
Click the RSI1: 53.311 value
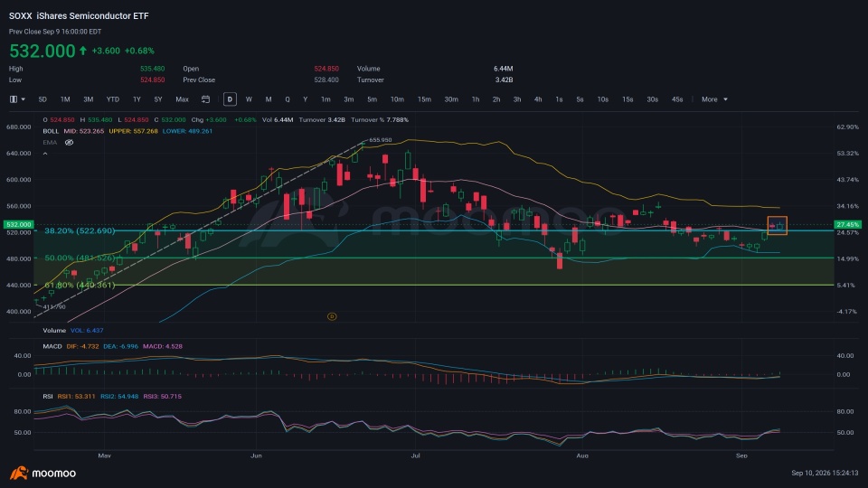click(x=76, y=396)
